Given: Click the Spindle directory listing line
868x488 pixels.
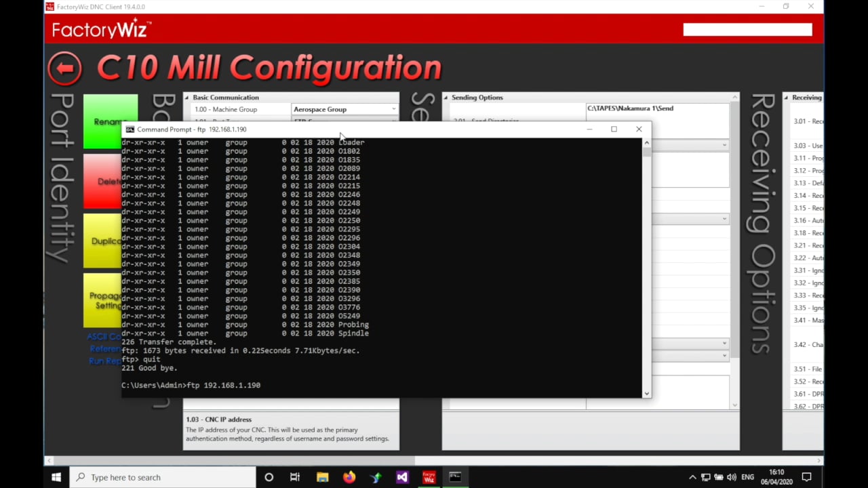Looking at the screenshot, I should pyautogui.click(x=245, y=333).
